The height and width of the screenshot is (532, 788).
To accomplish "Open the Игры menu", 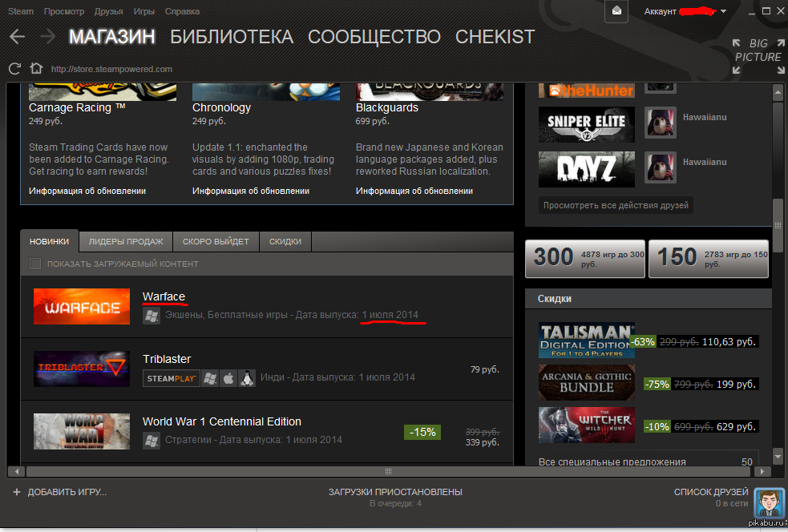I will 144,12.
